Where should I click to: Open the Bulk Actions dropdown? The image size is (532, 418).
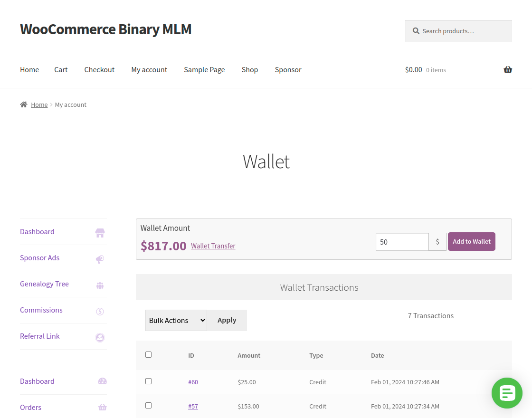pyautogui.click(x=176, y=320)
